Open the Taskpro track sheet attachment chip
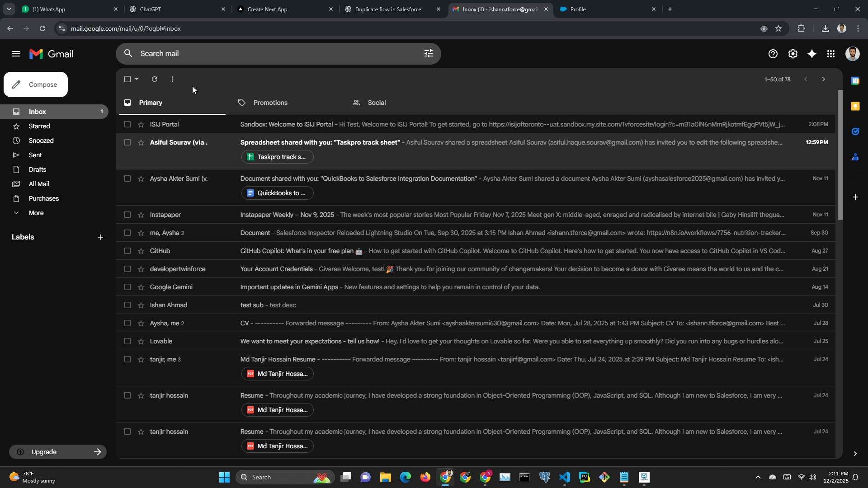 point(277,157)
